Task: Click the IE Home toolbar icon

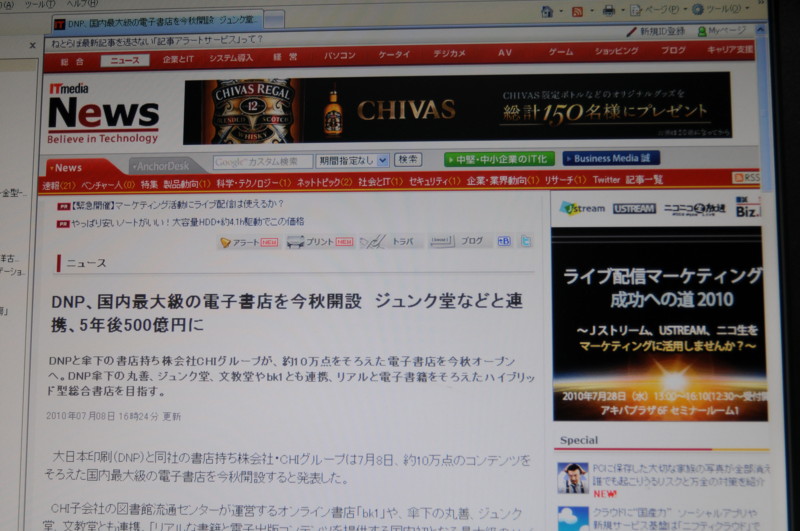Action: click(x=547, y=11)
